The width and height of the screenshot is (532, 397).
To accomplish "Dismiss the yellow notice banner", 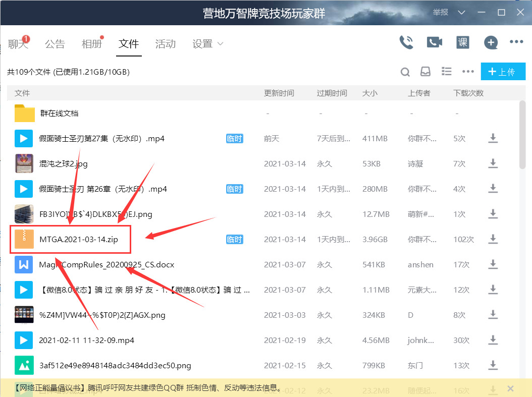I will coord(510,388).
